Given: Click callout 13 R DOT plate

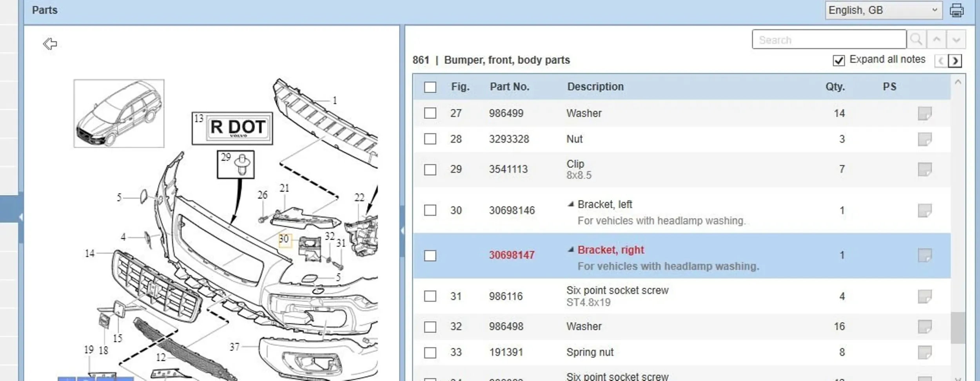Looking at the screenshot, I should coord(232,128).
